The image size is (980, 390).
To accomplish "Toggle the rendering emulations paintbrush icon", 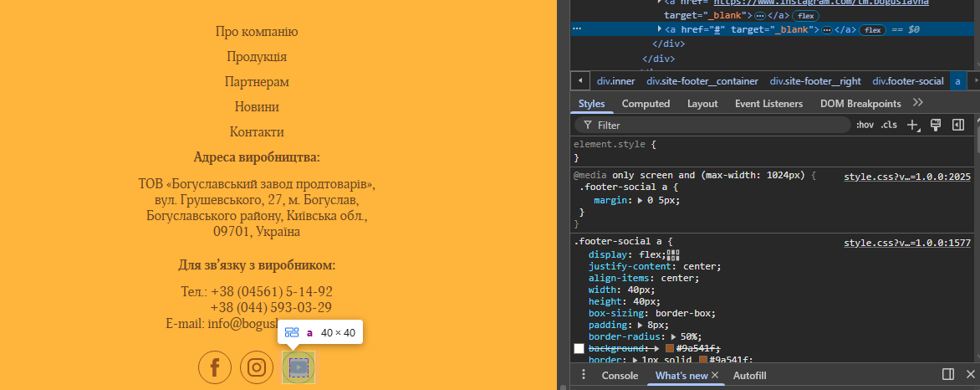I will pyautogui.click(x=936, y=125).
